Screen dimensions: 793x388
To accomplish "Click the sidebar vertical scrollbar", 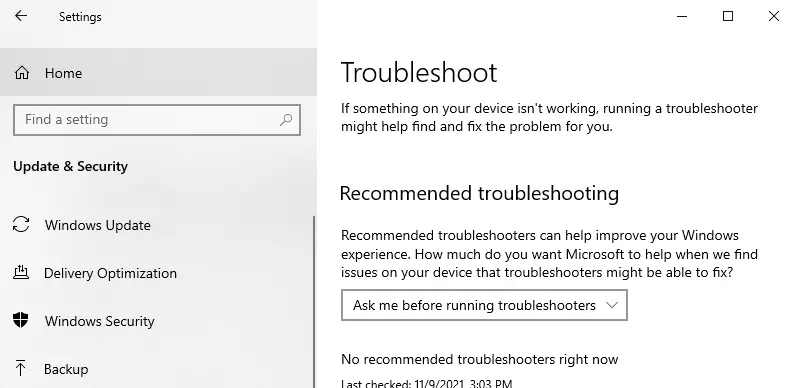I will [x=314, y=302].
